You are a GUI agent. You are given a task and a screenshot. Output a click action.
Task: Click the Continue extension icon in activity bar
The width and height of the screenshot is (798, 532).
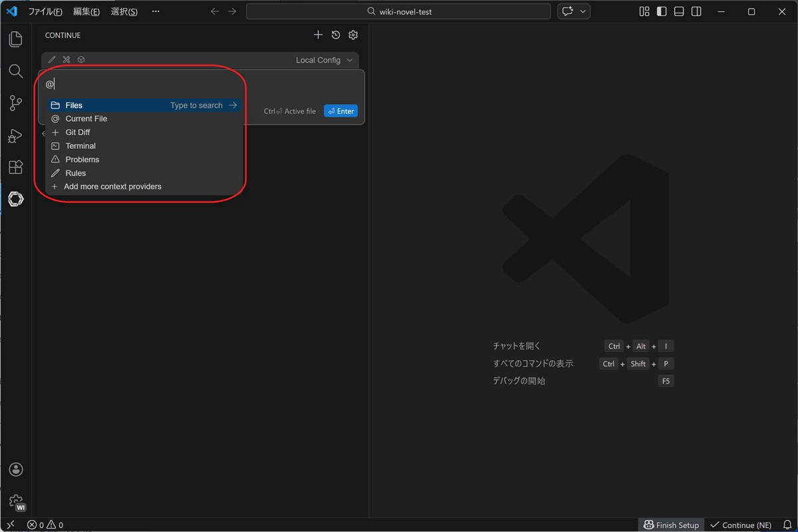click(x=15, y=199)
